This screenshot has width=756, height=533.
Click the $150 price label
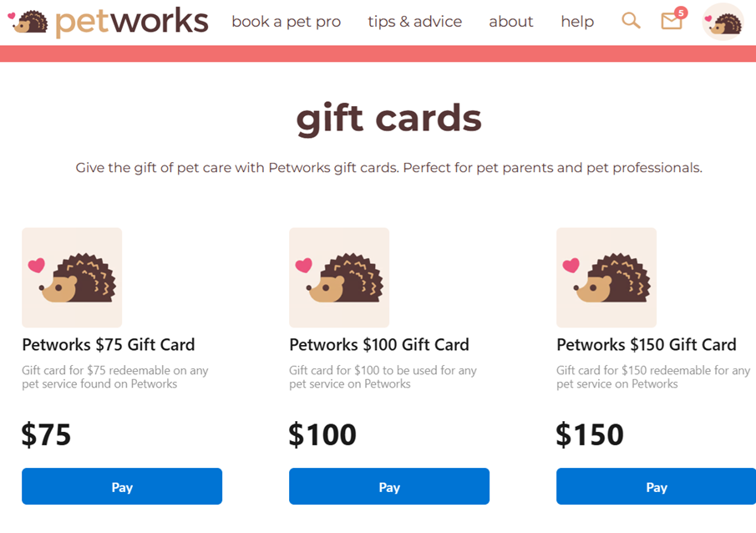click(590, 434)
